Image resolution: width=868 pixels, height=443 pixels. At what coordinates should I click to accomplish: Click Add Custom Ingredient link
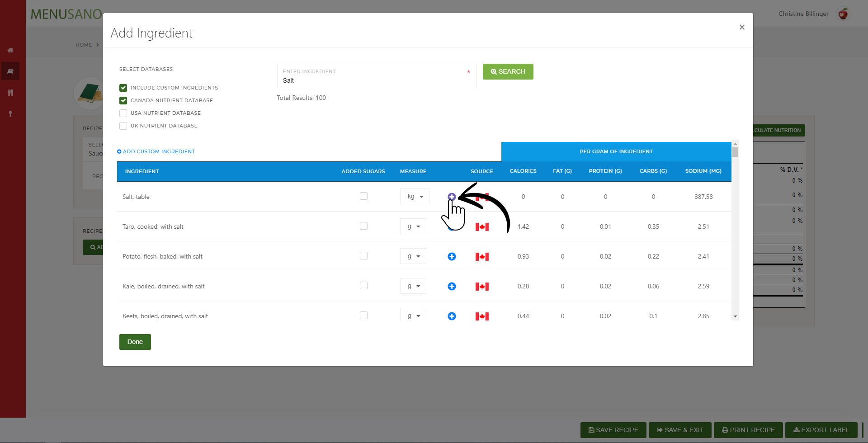pos(156,151)
